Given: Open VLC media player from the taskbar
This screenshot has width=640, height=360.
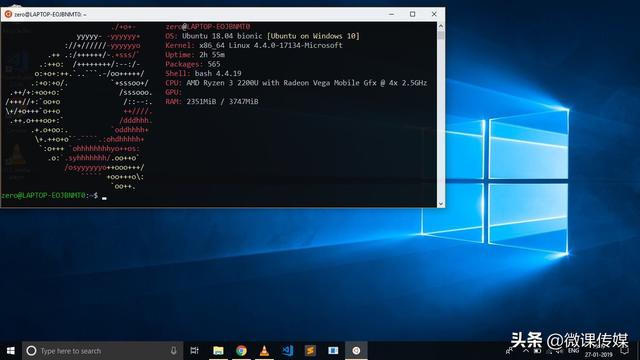Looking at the screenshot, I should [x=264, y=351].
